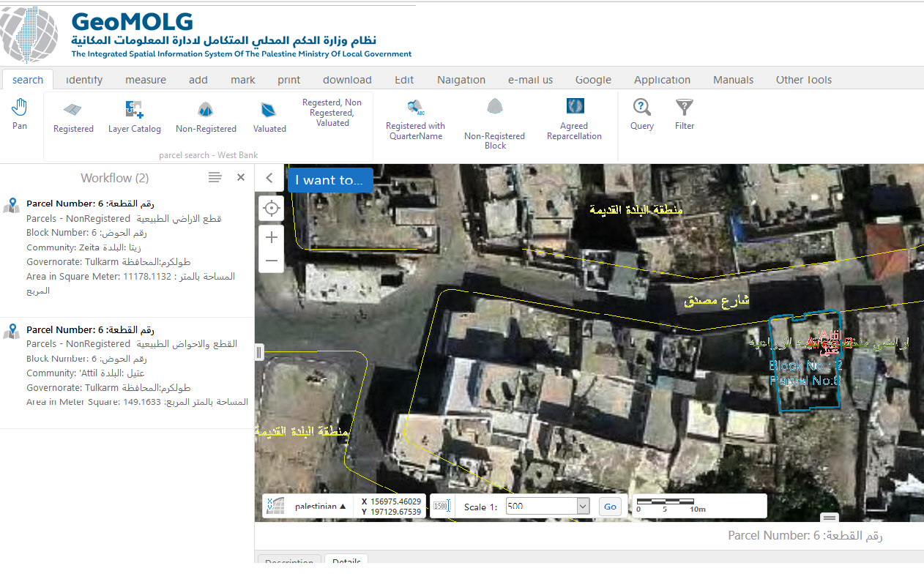Open the Filter tool

point(685,115)
